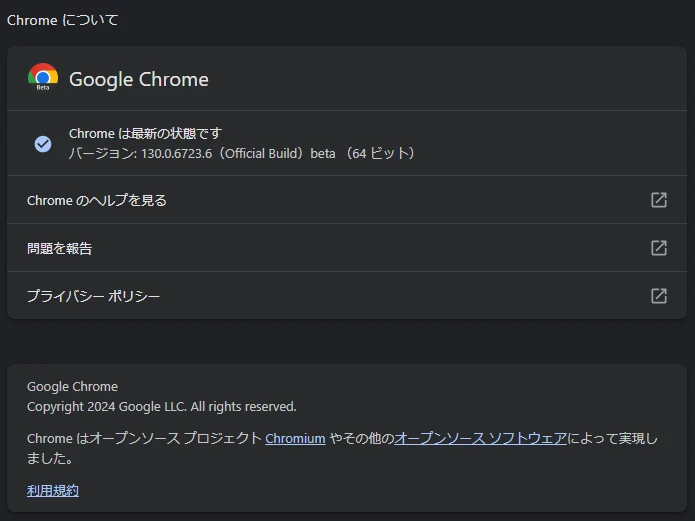Click the version number 130.0.6723.6
Image resolution: width=695 pixels, height=521 pixels.
[176, 154]
